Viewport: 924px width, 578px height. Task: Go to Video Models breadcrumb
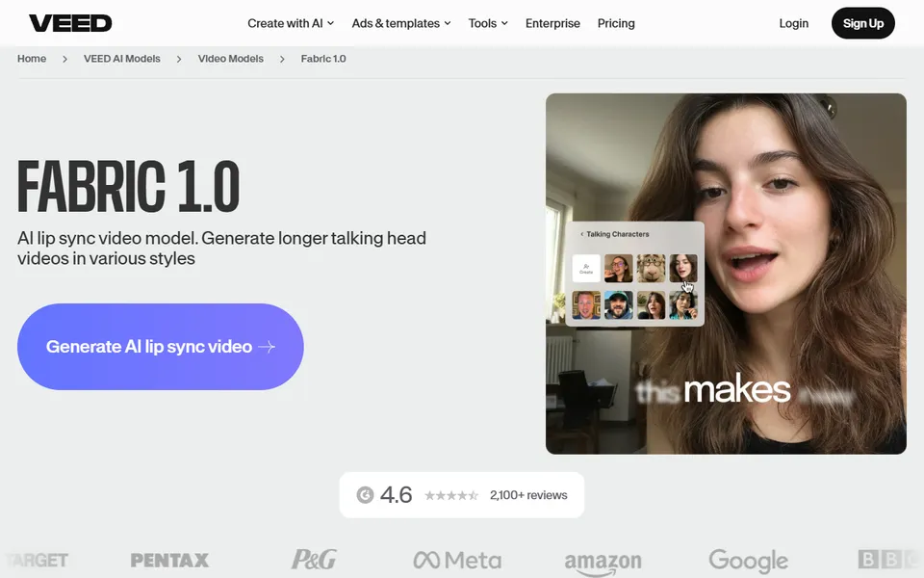(x=230, y=59)
